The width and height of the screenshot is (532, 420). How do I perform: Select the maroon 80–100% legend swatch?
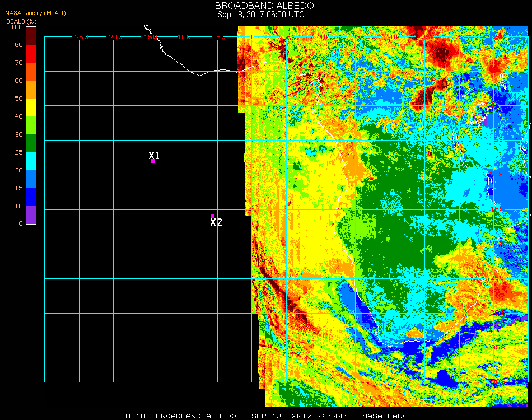point(31,35)
